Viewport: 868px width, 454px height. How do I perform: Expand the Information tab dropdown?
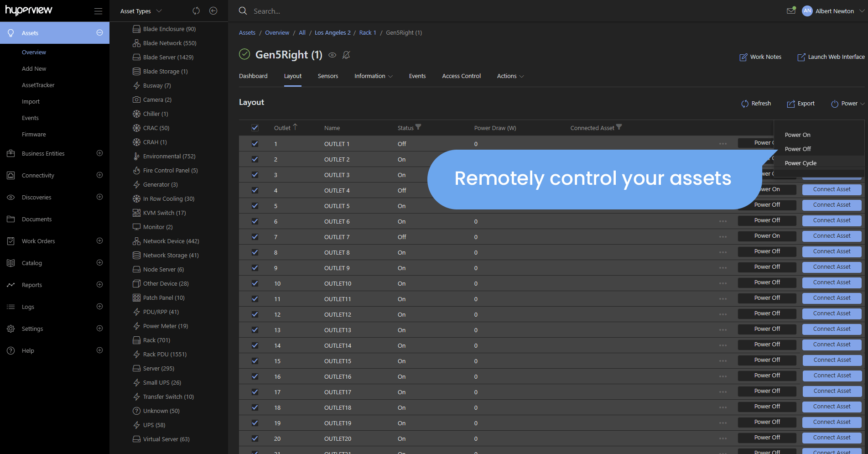(x=373, y=76)
